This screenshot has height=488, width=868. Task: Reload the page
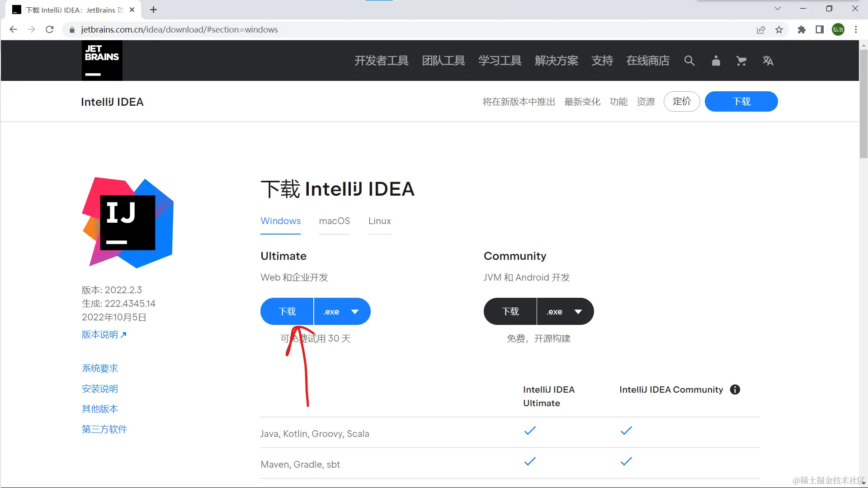pyautogui.click(x=50, y=30)
